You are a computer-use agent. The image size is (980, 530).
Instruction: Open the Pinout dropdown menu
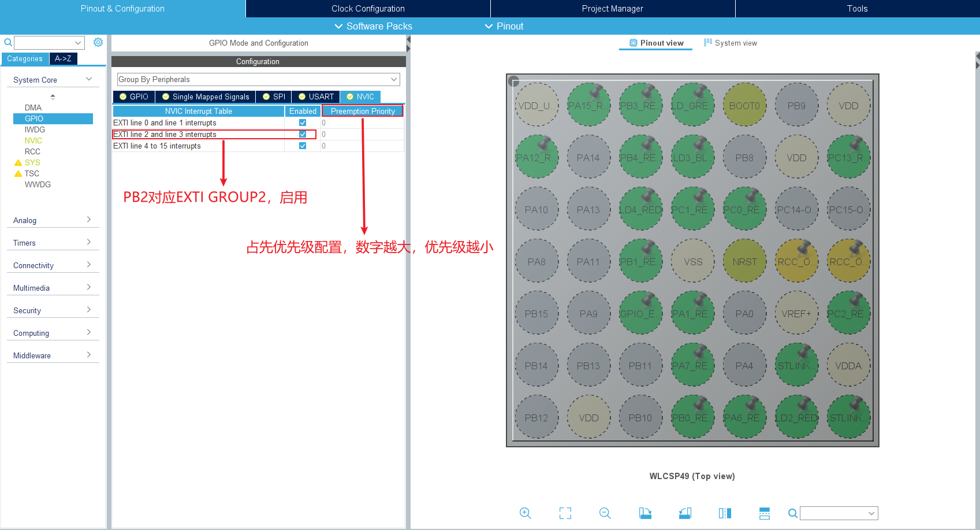click(x=504, y=26)
